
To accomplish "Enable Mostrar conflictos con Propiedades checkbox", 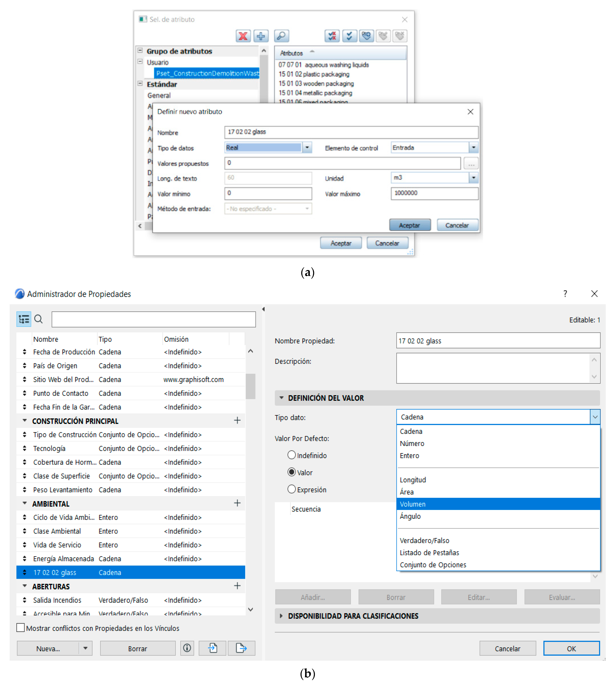I will coord(21,628).
